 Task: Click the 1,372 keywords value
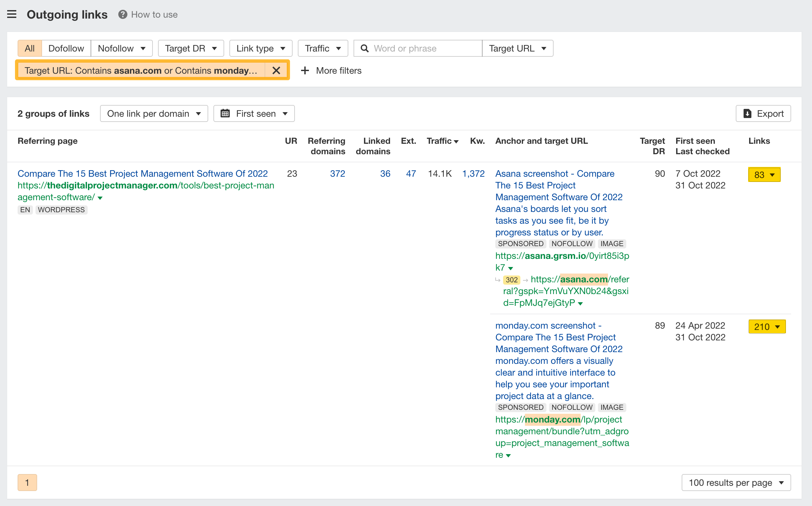click(x=473, y=173)
